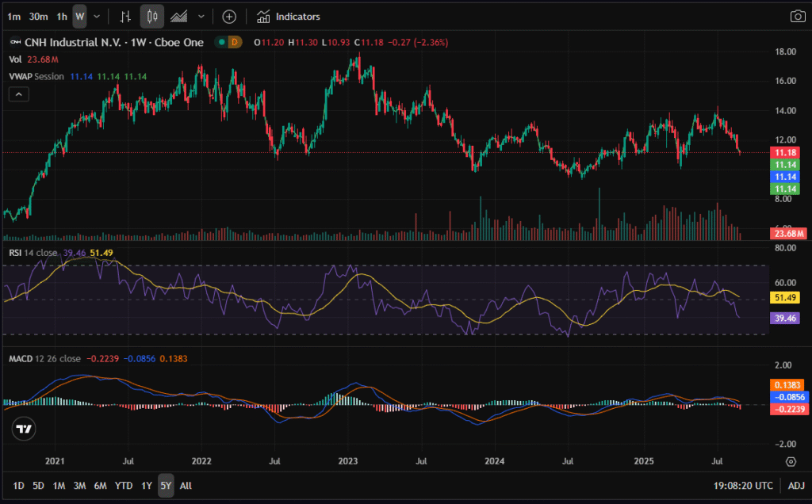812x504 pixels.
Task: Click the red 11.18 price label
Action: [785, 152]
